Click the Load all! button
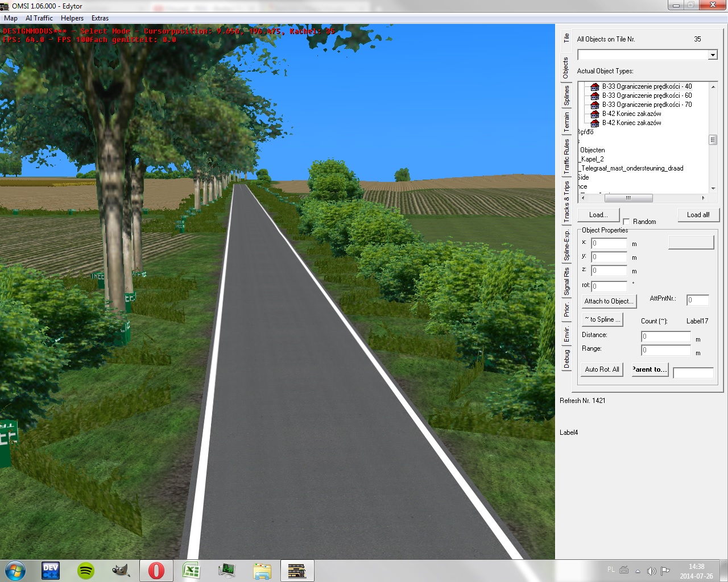728x582 pixels. coord(698,215)
